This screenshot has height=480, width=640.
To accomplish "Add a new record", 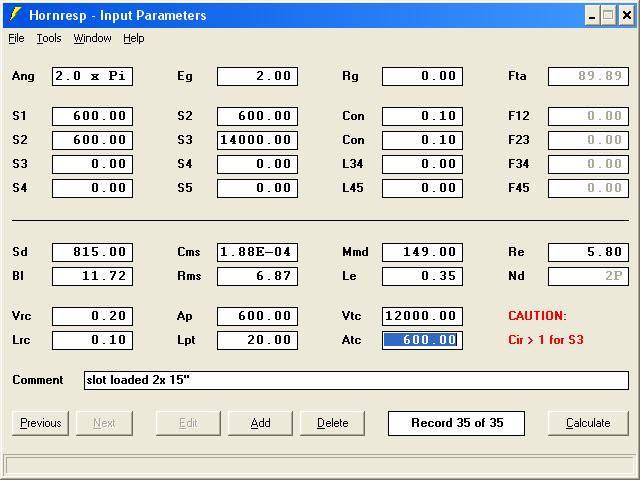I will coord(260,423).
